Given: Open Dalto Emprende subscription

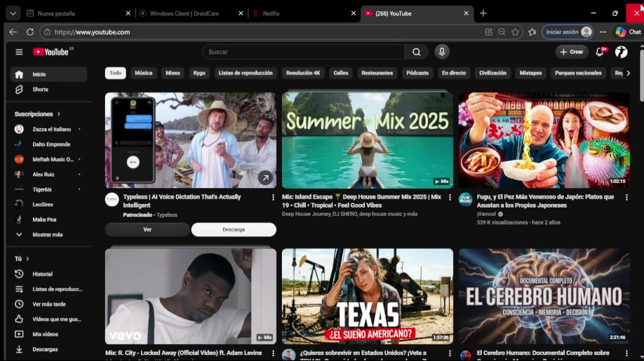Looking at the screenshot, I should pos(48,144).
